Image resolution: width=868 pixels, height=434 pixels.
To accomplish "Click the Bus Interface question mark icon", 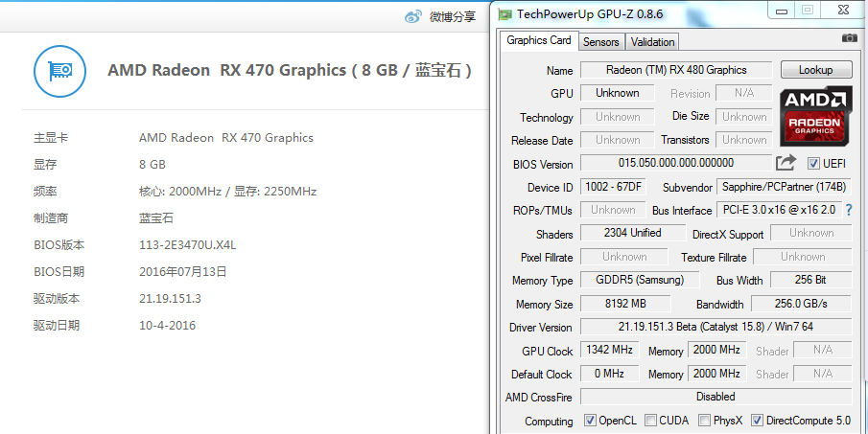I will 849,210.
